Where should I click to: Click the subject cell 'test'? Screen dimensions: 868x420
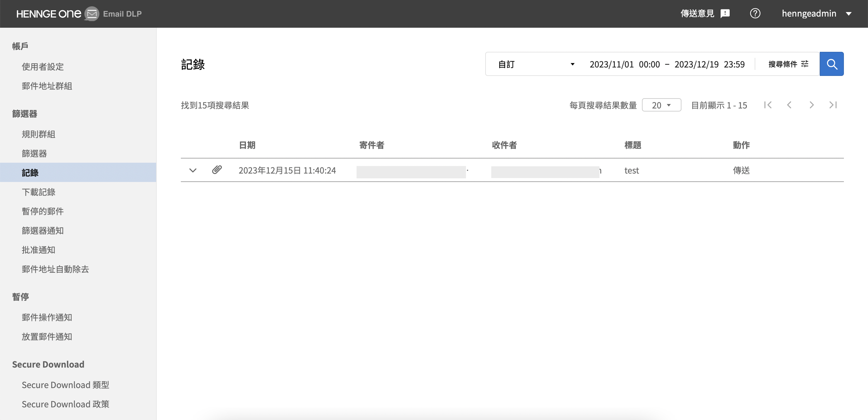coord(631,171)
